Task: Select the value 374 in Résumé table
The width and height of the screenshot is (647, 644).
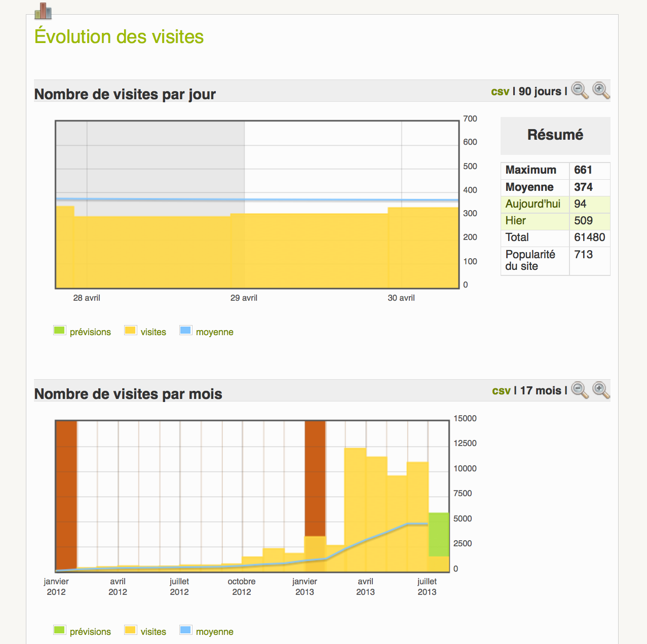Action: click(583, 187)
